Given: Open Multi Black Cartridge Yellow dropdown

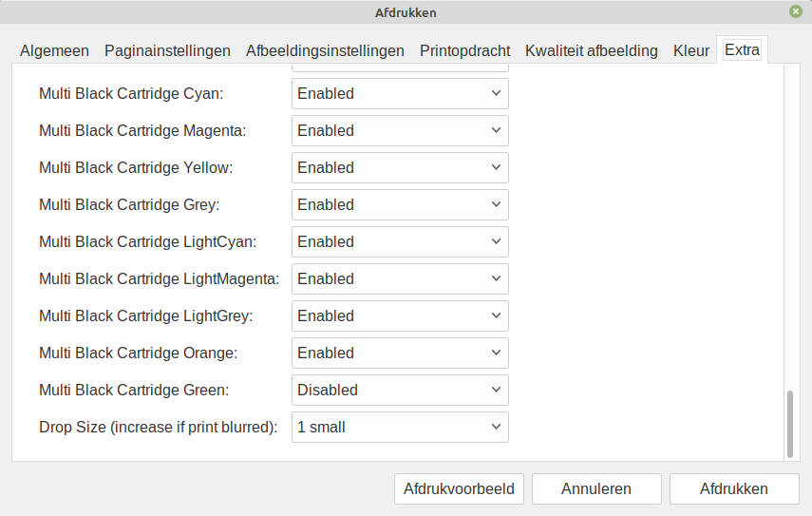Looking at the screenshot, I should coord(400,167).
